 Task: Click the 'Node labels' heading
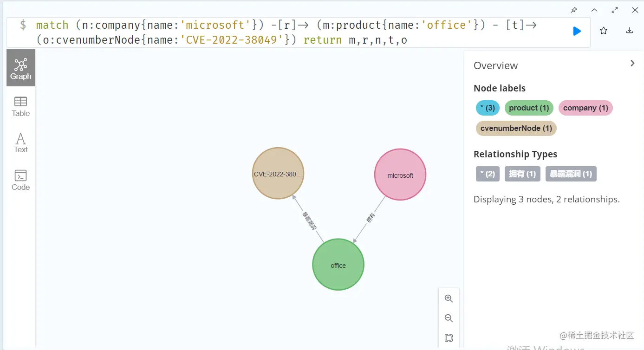(x=500, y=88)
